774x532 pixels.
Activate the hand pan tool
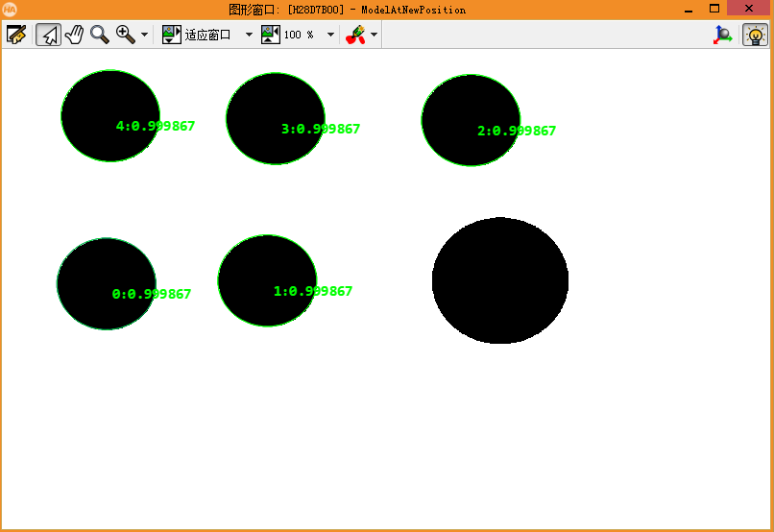74,35
